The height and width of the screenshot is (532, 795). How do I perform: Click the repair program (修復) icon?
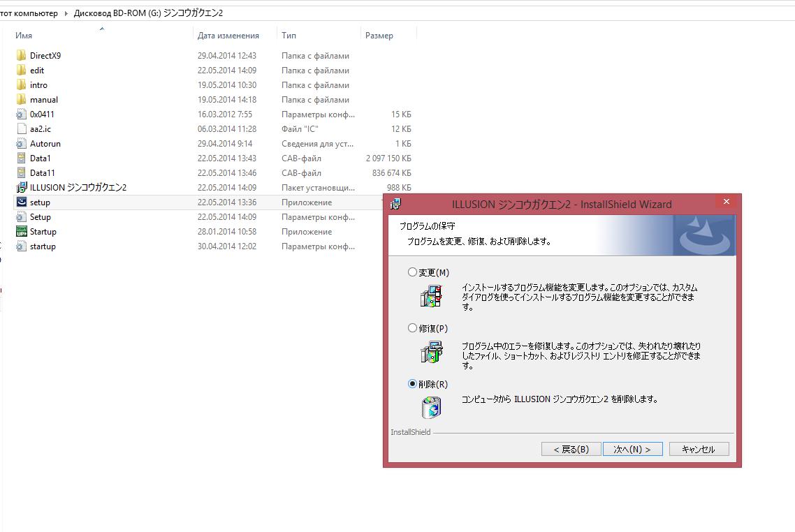point(432,352)
